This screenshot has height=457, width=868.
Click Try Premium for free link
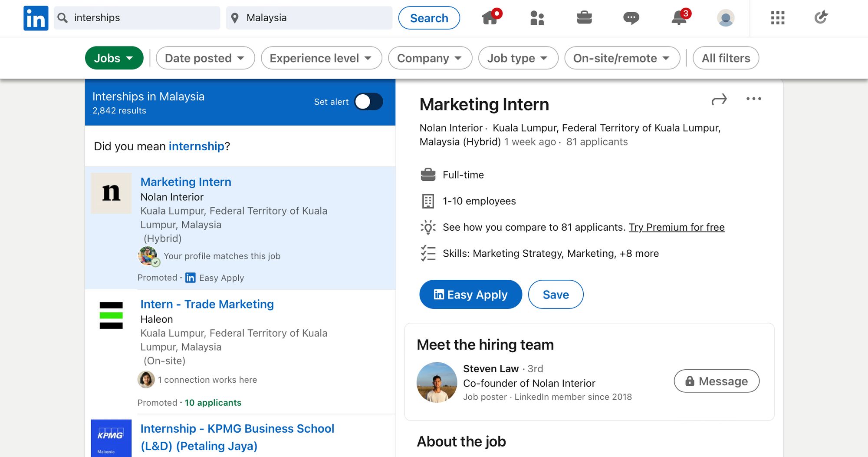677,227
